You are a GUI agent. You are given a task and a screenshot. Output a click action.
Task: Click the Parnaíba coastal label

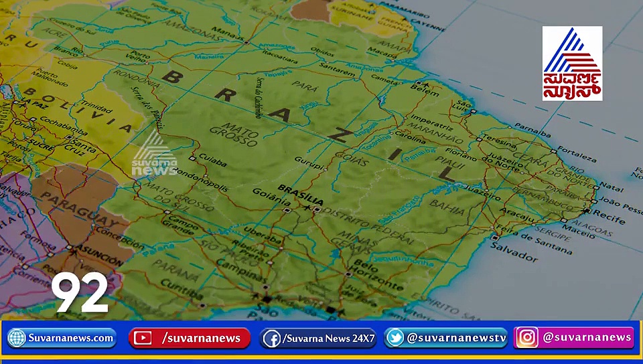(532, 130)
